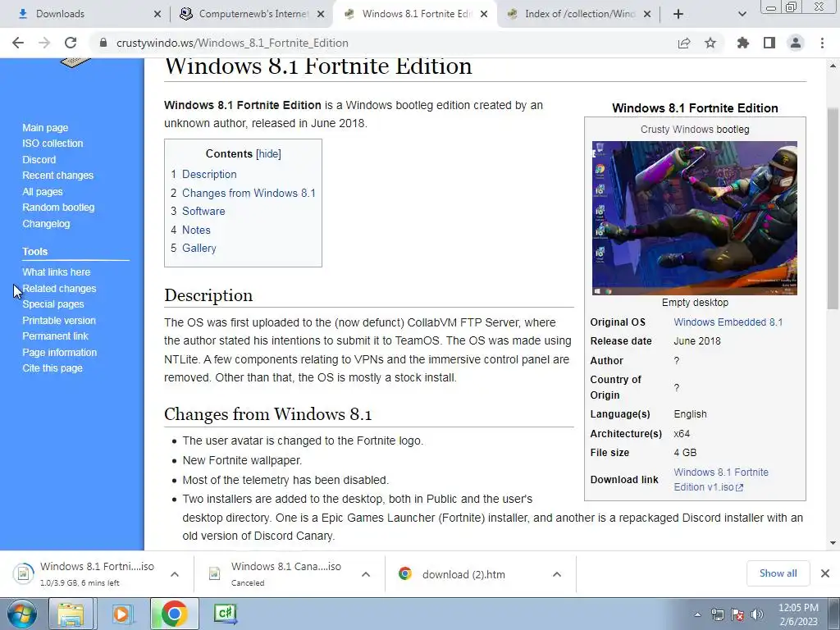Click Cite this page
Screen dimensions: 840x630
[52, 368]
